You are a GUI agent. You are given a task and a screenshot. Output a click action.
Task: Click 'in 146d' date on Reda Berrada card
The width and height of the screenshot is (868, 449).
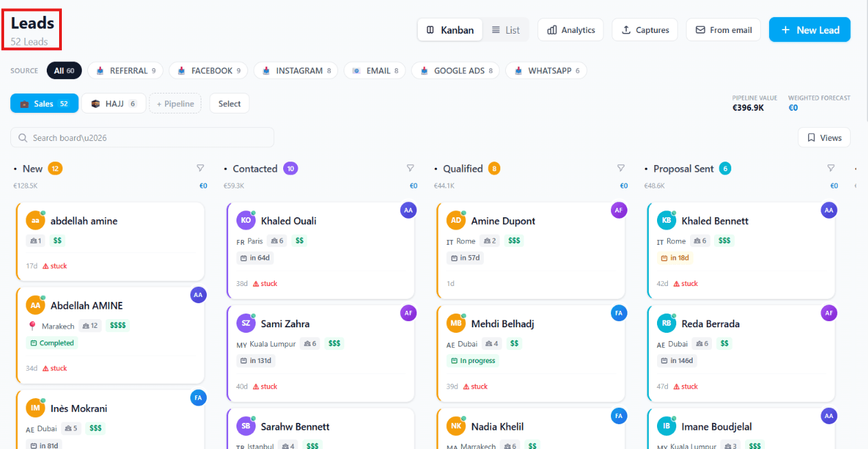(x=678, y=361)
